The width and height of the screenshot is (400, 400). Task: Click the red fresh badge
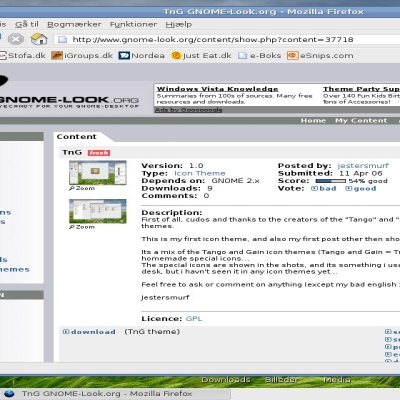(x=99, y=153)
